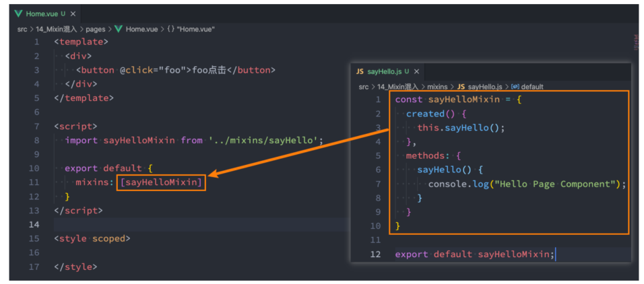
Task: Click 'const sayHelloMixin = {' declaration
Action: (458, 100)
